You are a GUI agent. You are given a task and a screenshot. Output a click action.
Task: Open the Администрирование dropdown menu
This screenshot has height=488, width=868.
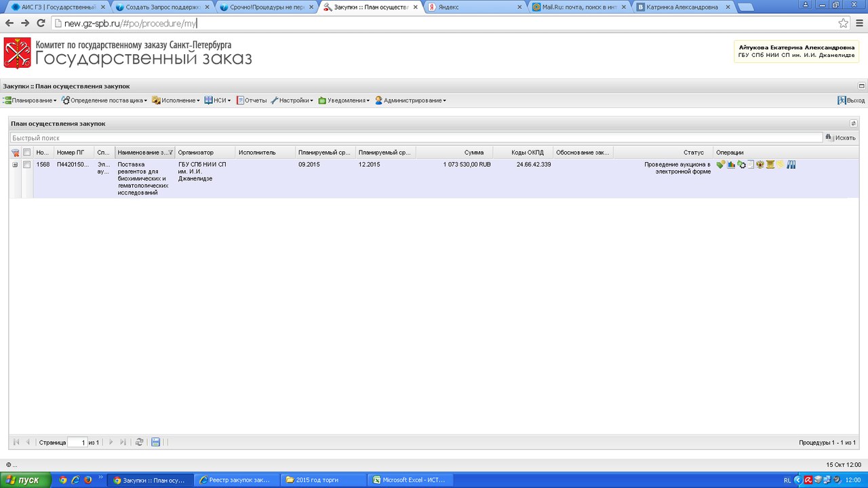coord(410,100)
